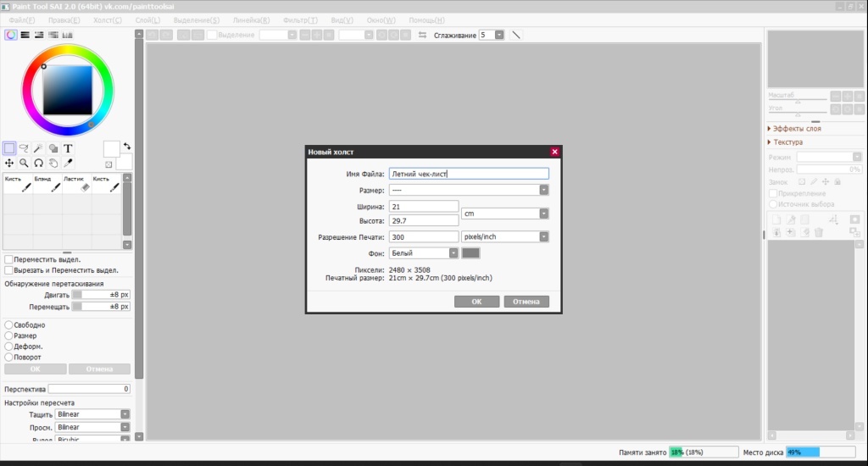Click the transparent color toggle icon
Screen dimensions: 868x466
108,164
